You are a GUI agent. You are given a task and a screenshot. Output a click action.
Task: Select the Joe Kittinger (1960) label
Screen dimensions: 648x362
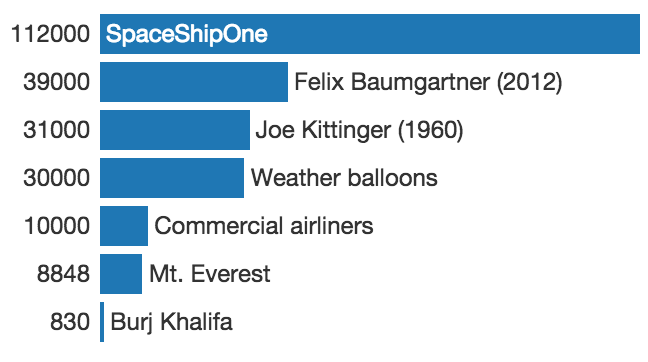click(360, 130)
